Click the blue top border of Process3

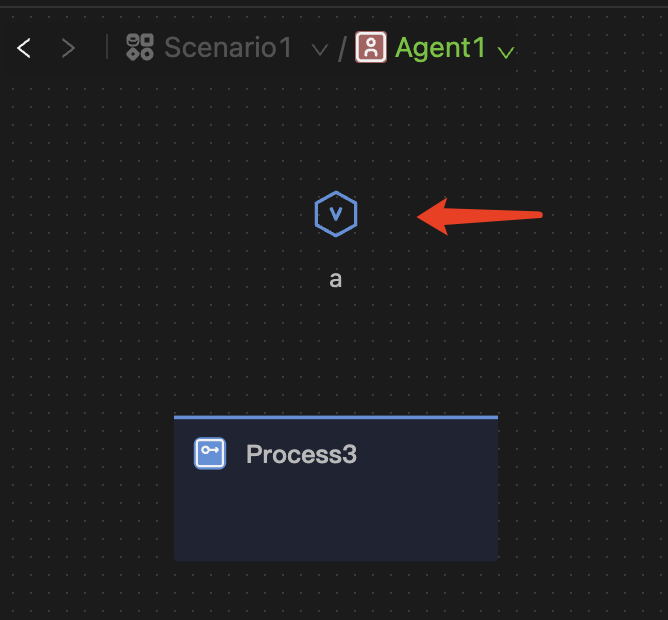coord(336,417)
